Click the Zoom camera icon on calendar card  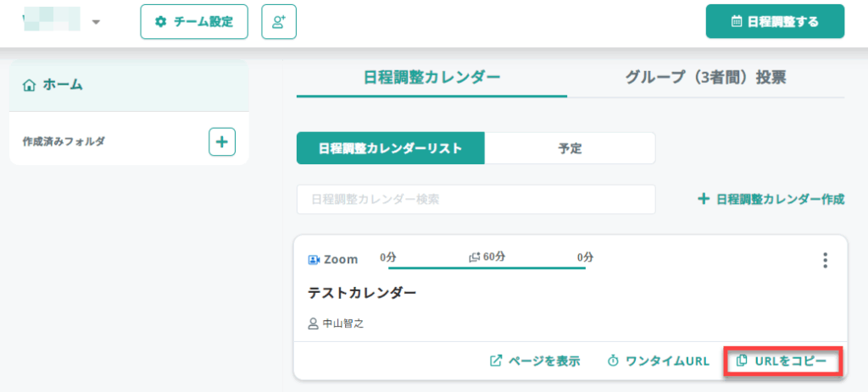pyautogui.click(x=314, y=259)
